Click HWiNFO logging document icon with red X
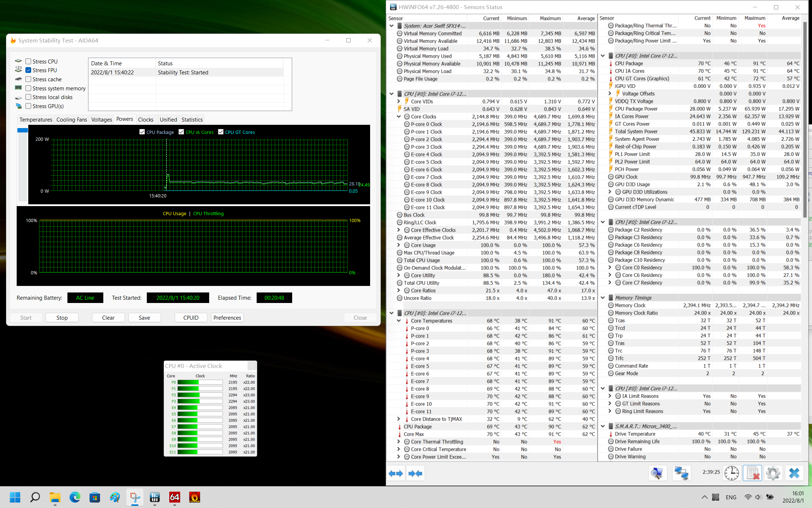The width and height of the screenshot is (812, 508). (x=752, y=473)
